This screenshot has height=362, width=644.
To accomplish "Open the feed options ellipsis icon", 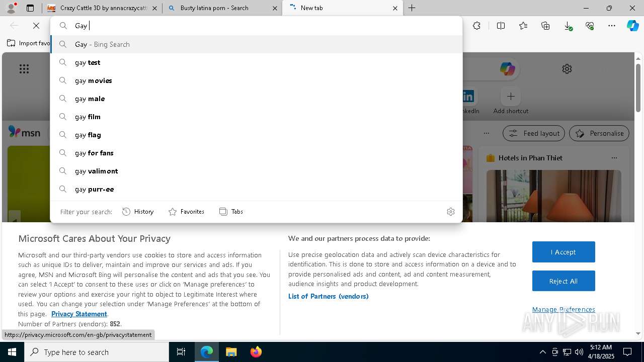I will point(487,133).
